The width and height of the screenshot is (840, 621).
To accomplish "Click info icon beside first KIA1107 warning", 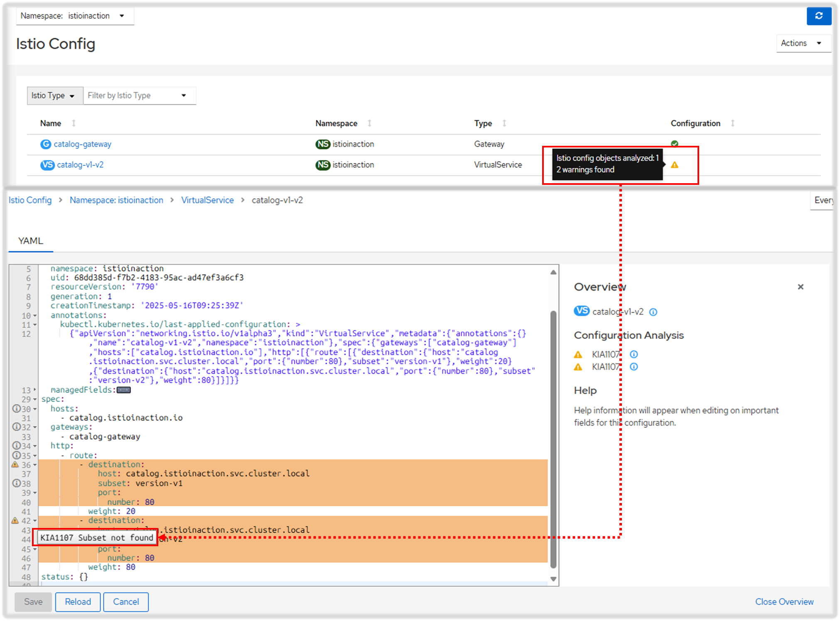I will tap(634, 354).
